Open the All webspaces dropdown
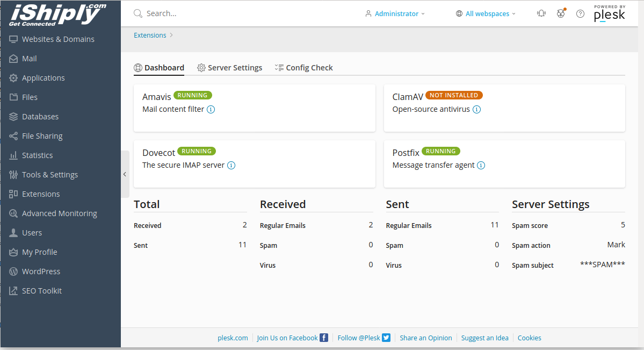This screenshot has height=350, width=644. (485, 13)
